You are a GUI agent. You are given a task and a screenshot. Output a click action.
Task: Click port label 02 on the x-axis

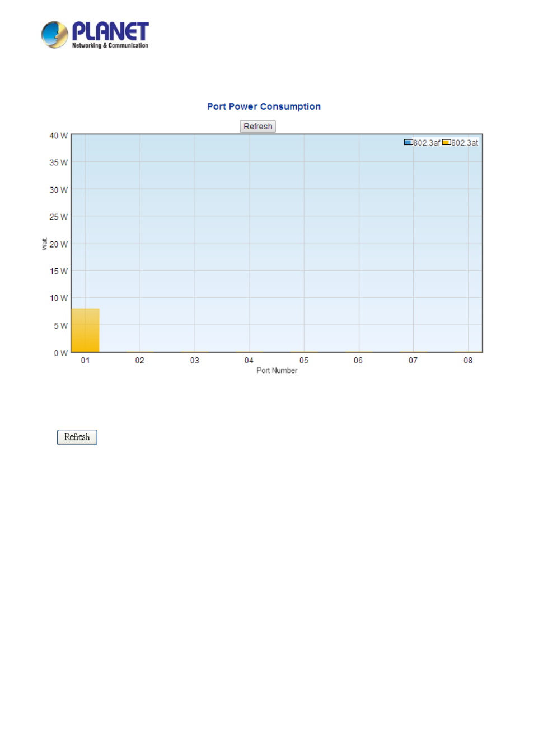(140, 361)
